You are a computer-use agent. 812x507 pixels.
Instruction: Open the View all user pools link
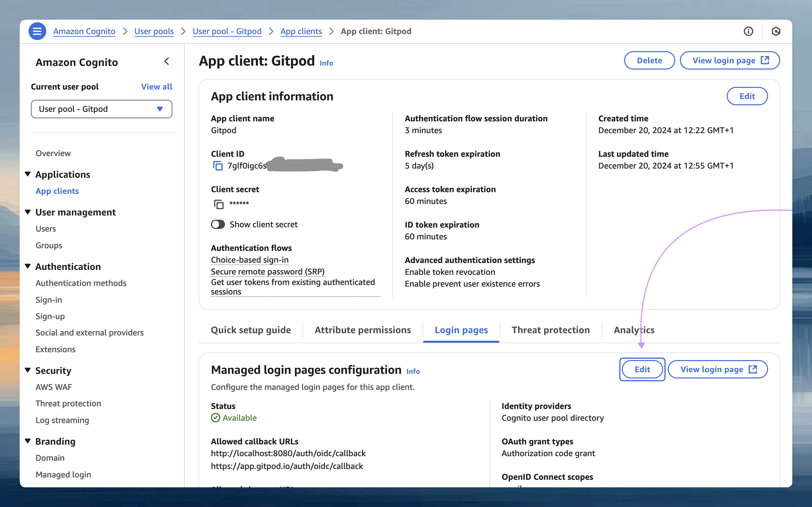(156, 87)
